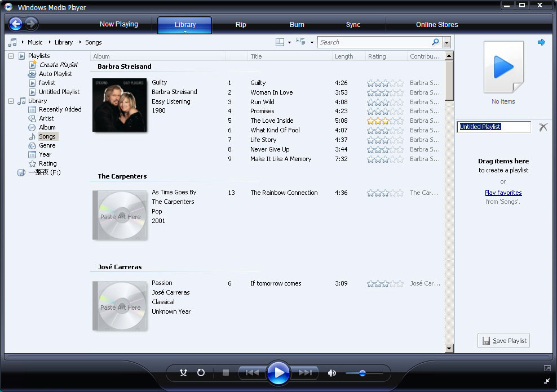Open the Rip tab
Viewport: 557px width, 392px height.
(241, 24)
